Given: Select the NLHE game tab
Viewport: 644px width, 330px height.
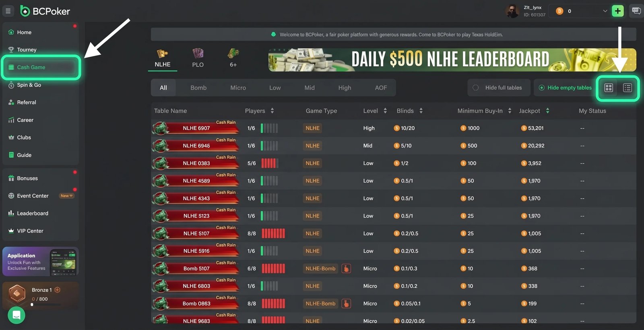Looking at the screenshot, I should pyautogui.click(x=163, y=59).
